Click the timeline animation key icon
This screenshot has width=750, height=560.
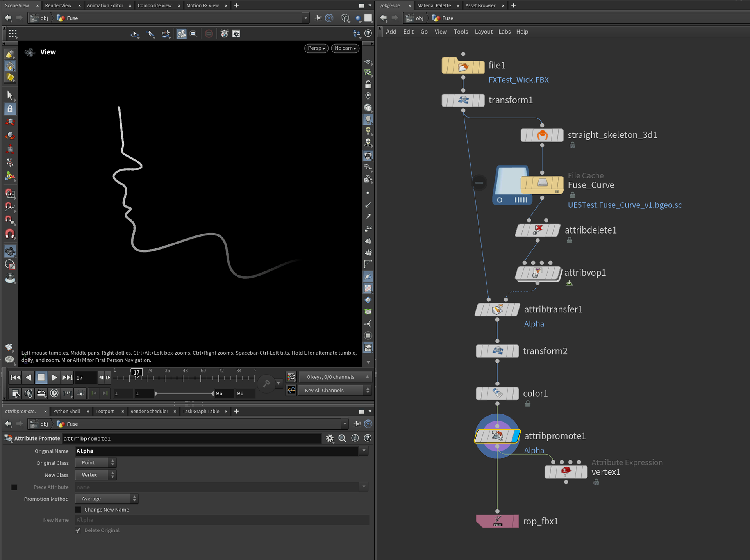point(266,383)
